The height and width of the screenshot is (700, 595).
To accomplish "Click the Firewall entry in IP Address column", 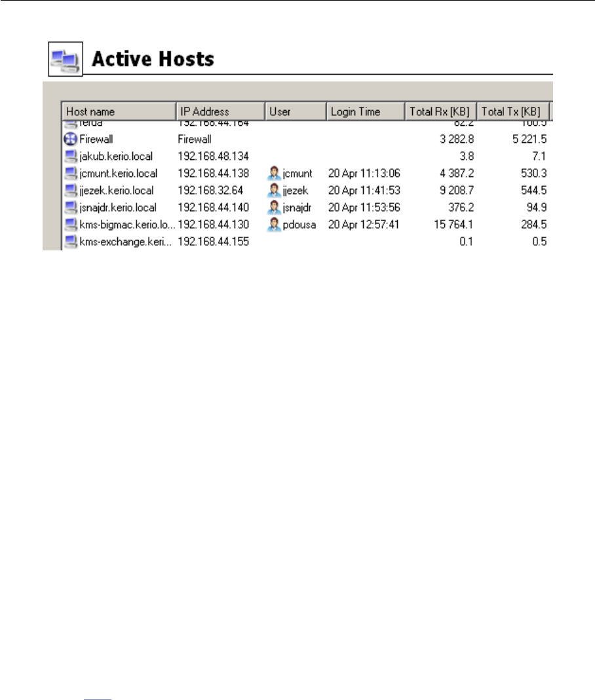I will pyautogui.click(x=195, y=140).
